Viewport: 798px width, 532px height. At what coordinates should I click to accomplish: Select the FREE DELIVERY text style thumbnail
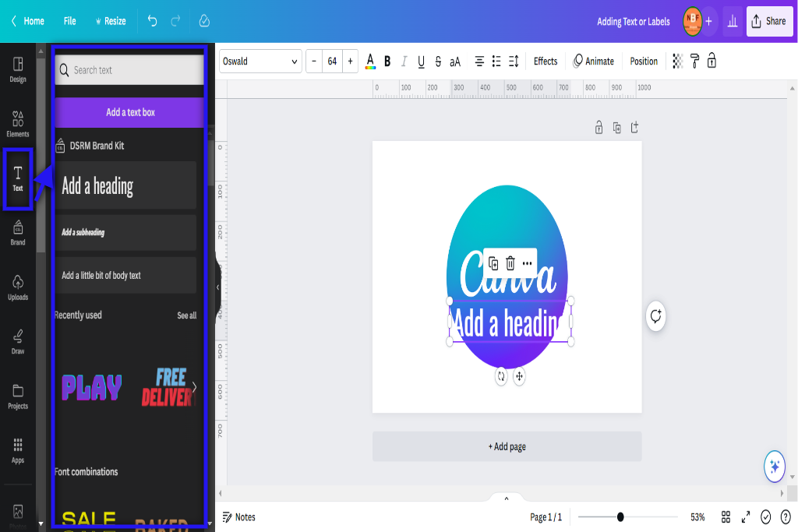click(167, 387)
